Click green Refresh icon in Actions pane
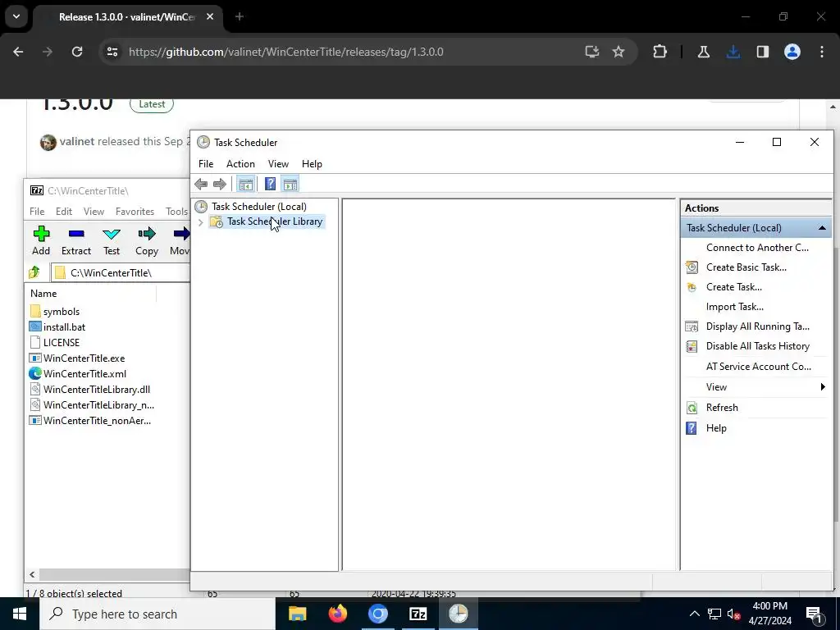This screenshot has height=630, width=840. 692,408
